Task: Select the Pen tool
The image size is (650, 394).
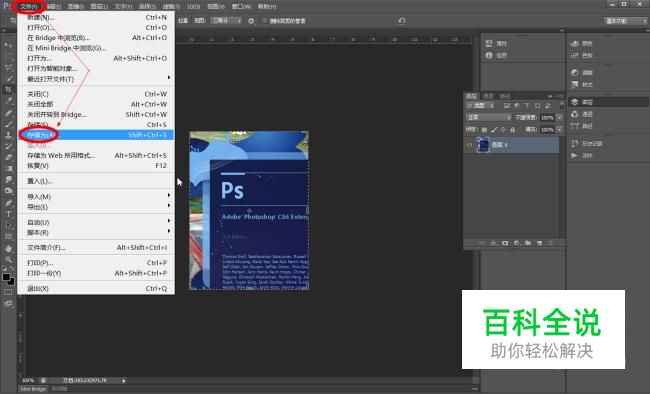Action: pos(8,203)
